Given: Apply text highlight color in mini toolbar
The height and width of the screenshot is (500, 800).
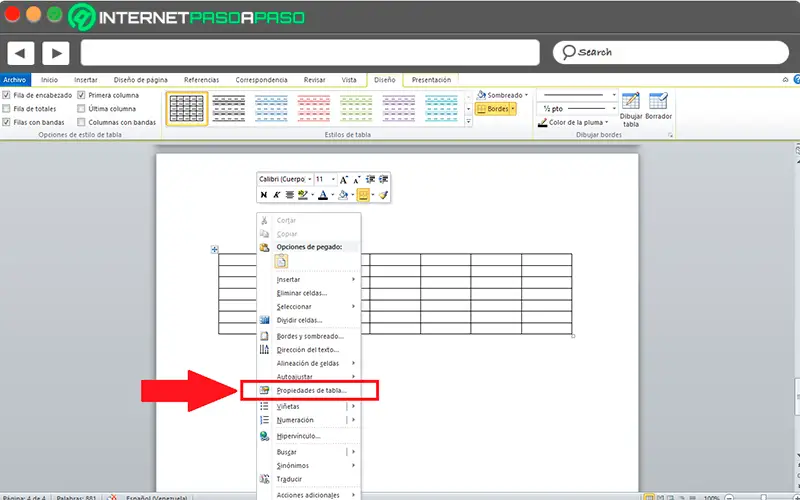Looking at the screenshot, I should click(303, 195).
